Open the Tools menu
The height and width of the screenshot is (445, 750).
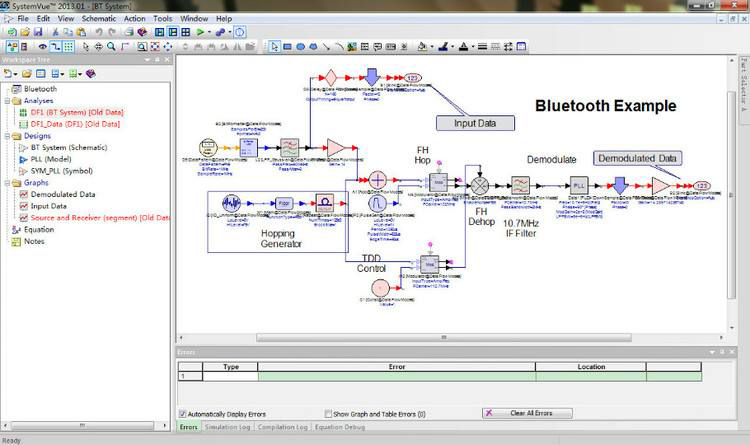click(x=163, y=18)
